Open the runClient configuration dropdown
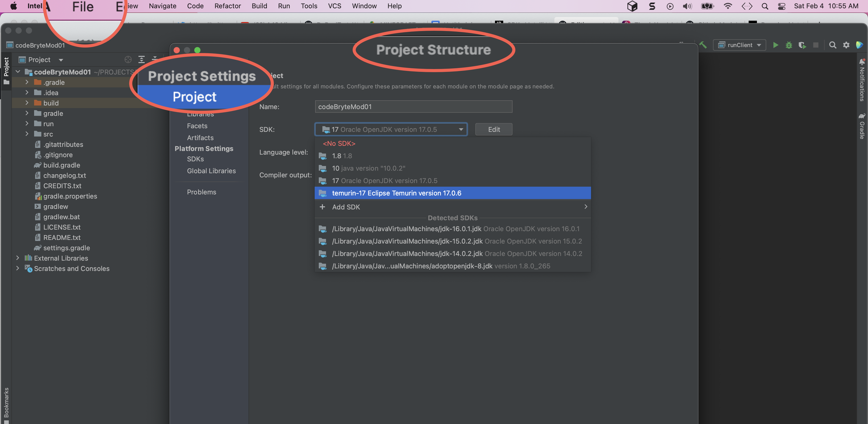Image resolution: width=868 pixels, height=424 pixels. coord(740,45)
